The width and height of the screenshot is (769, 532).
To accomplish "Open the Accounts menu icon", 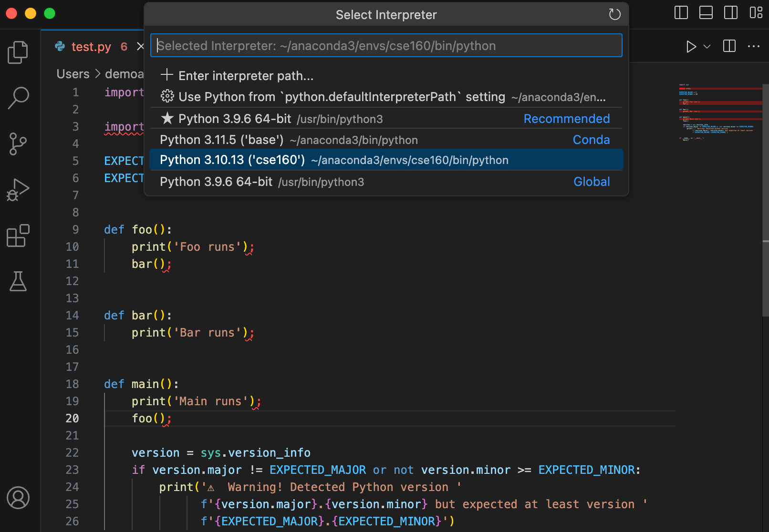I will (18, 498).
